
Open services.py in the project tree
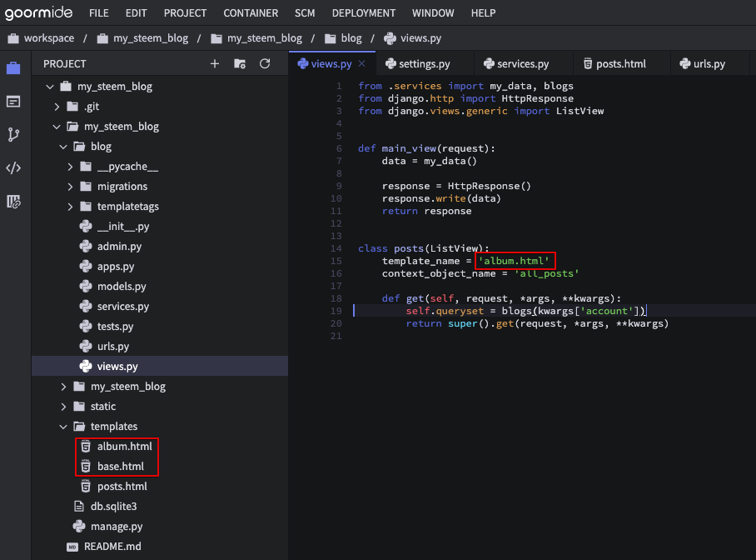tap(123, 306)
